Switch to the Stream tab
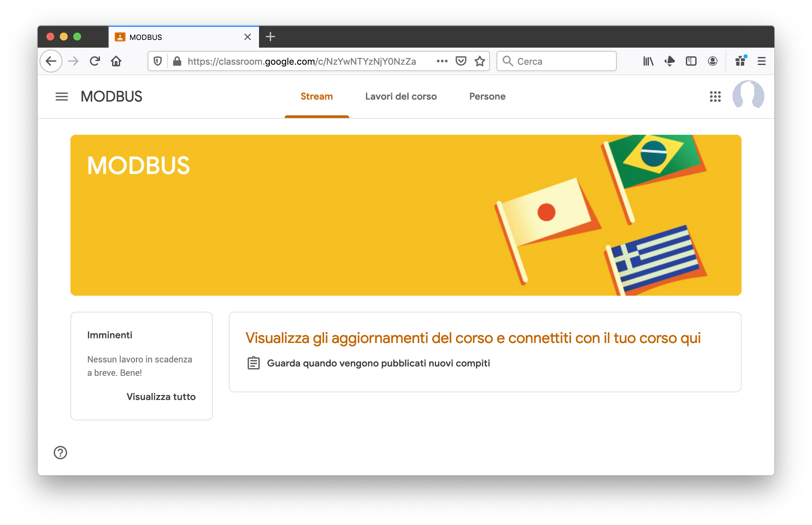The width and height of the screenshot is (812, 525). 317,97
